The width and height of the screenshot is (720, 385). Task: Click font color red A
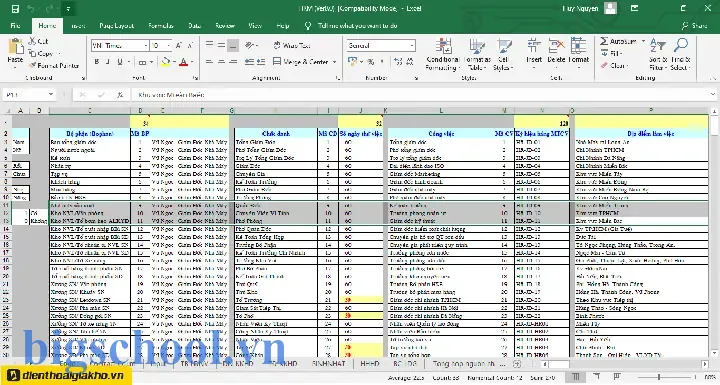[183, 62]
